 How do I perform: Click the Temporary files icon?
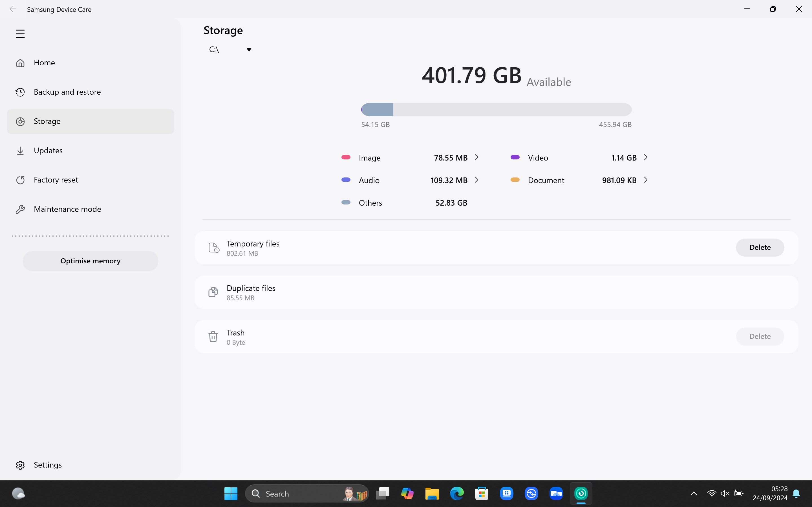pyautogui.click(x=214, y=248)
